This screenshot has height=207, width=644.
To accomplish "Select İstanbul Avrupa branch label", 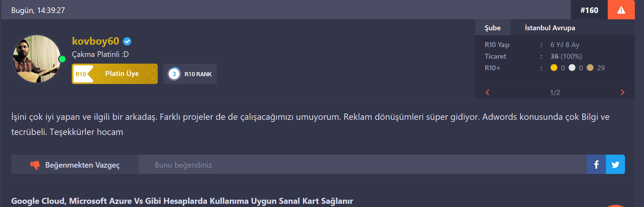I will 550,28.
